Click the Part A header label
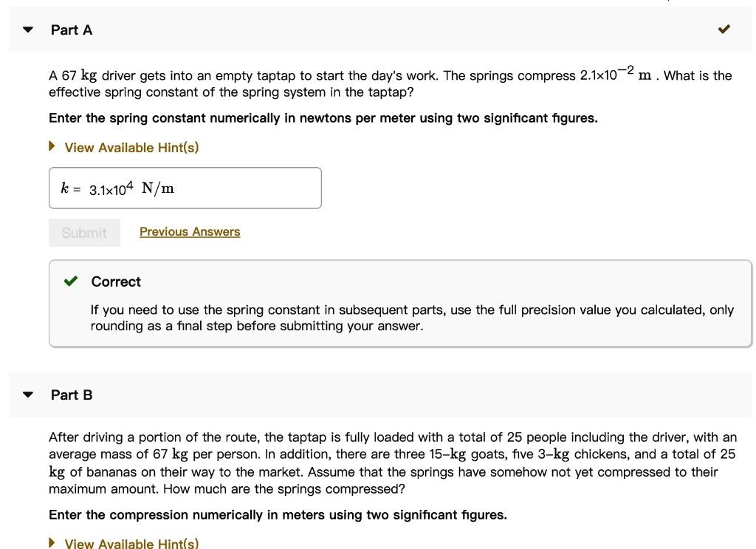This screenshot has height=549, width=756. click(72, 30)
